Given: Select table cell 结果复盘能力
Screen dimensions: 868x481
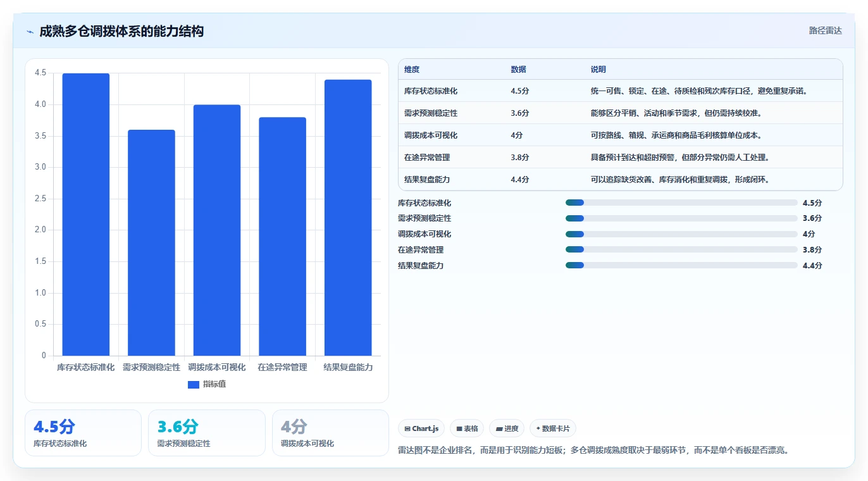Looking at the screenshot, I should point(427,180).
